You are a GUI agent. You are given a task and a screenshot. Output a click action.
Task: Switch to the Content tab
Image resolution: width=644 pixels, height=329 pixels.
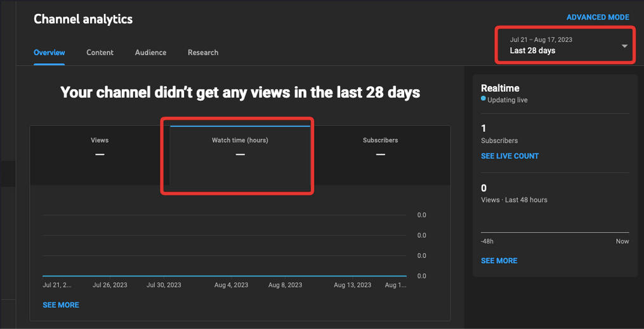coord(100,53)
